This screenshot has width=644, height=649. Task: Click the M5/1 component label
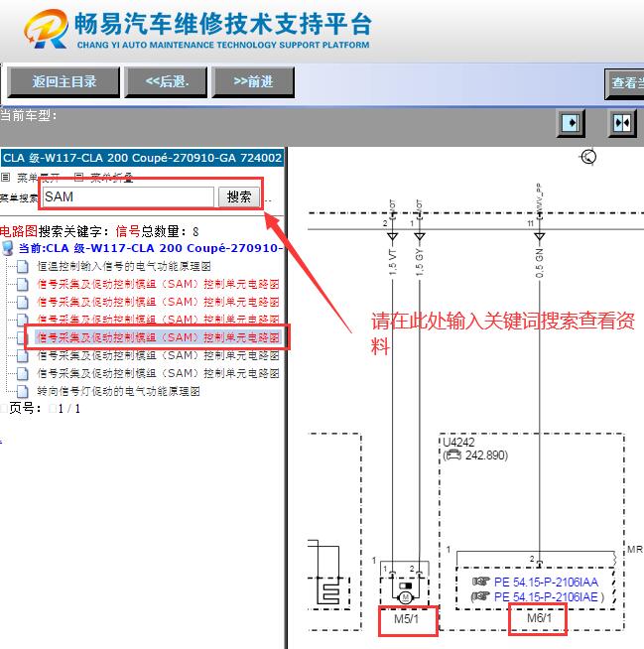click(407, 619)
